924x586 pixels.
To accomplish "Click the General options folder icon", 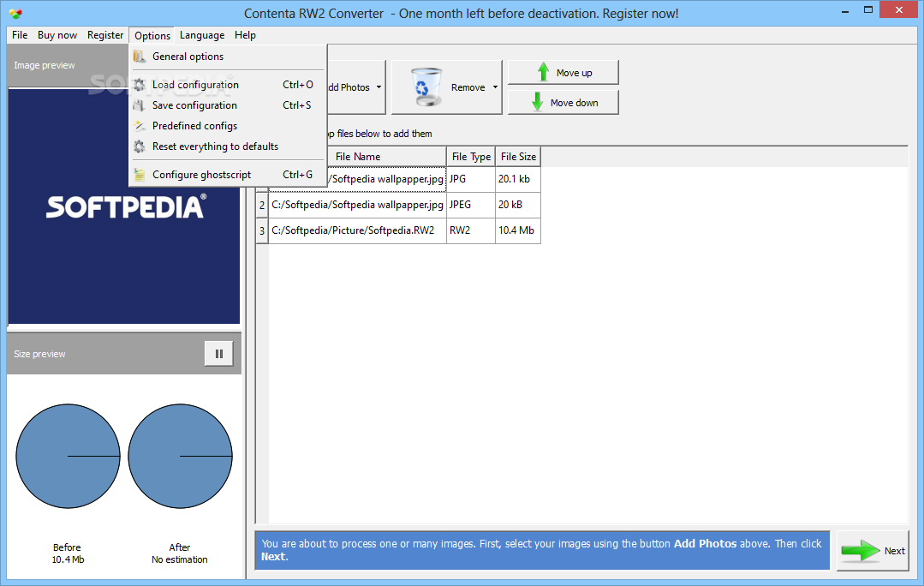I will coord(139,57).
